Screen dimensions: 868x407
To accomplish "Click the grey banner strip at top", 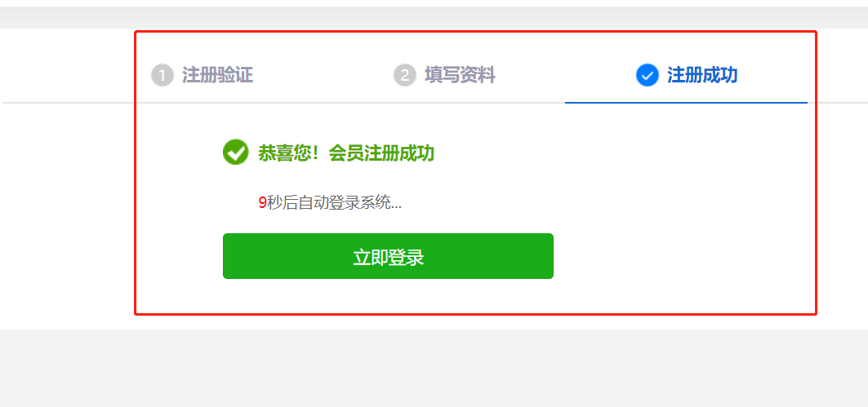I will tap(434, 18).
